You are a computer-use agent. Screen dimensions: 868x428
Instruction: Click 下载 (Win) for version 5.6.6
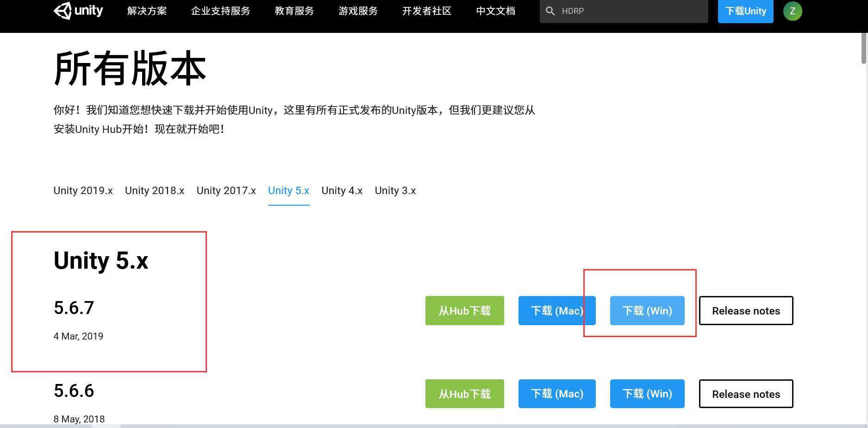click(647, 394)
